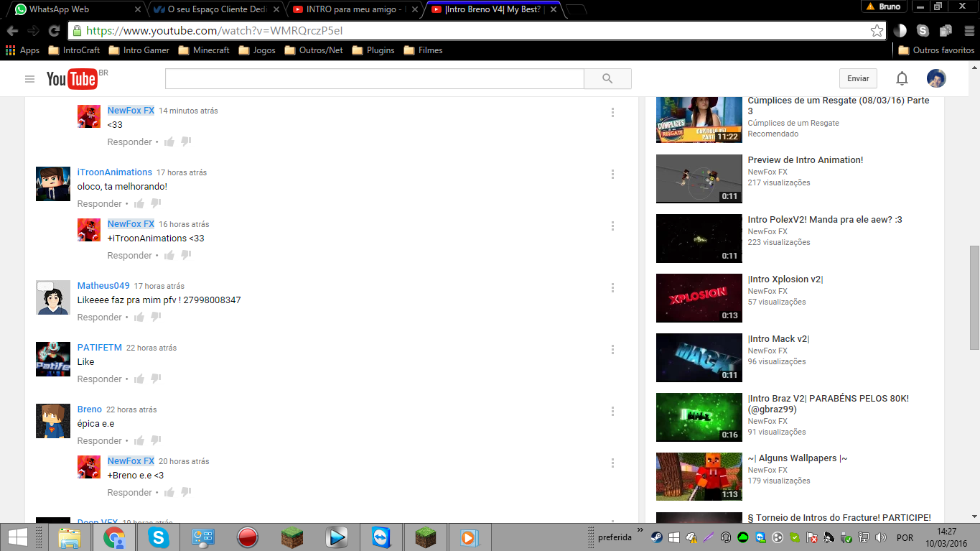Open options menu for Breno's comment

pyautogui.click(x=612, y=411)
